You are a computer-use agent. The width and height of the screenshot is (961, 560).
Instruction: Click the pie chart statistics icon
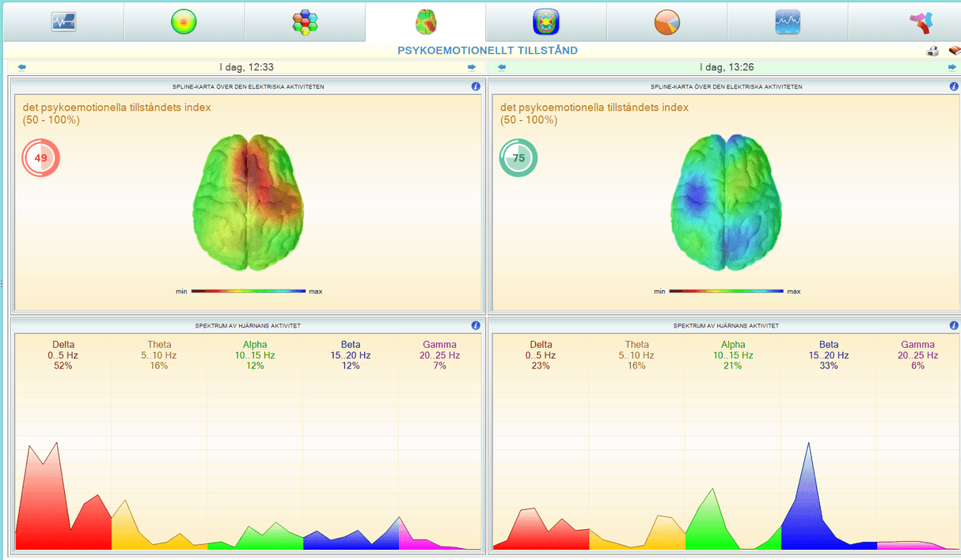tap(667, 21)
